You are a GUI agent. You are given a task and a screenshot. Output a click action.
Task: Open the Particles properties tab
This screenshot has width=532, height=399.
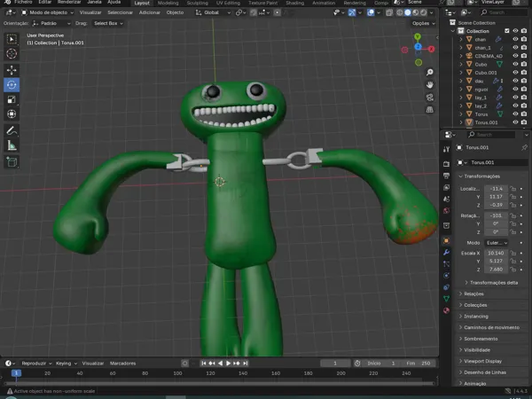coord(447,264)
